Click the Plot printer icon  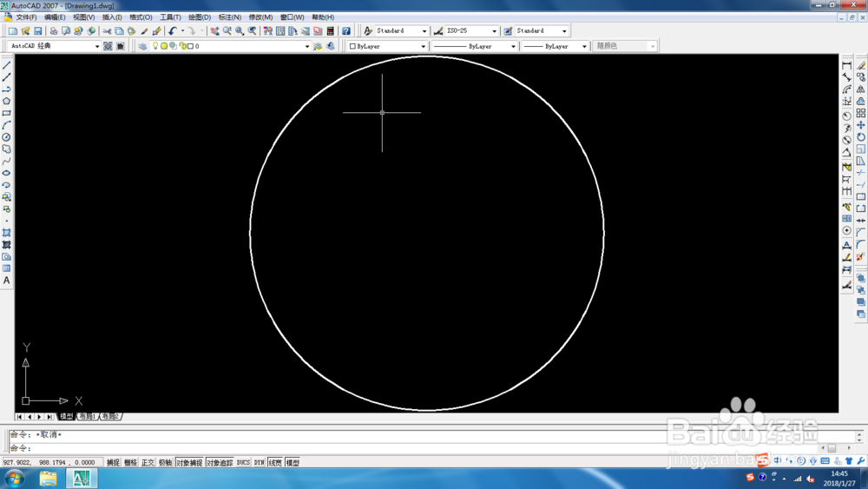[x=54, y=31]
